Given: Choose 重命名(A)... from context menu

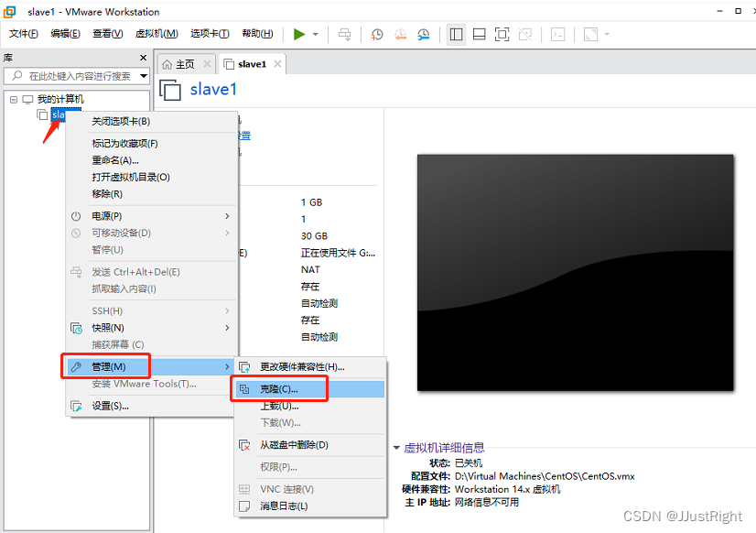Looking at the screenshot, I should tap(152, 160).
